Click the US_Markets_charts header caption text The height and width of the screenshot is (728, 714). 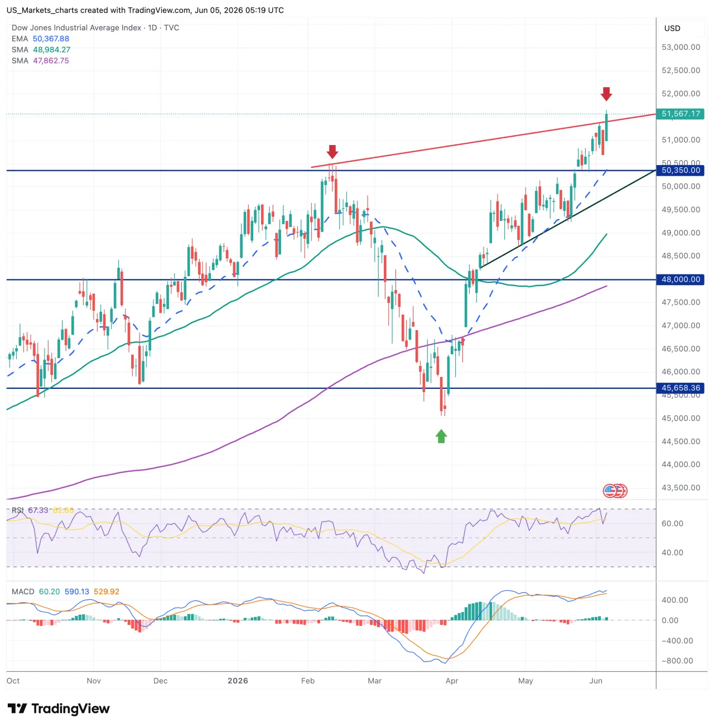(x=145, y=11)
